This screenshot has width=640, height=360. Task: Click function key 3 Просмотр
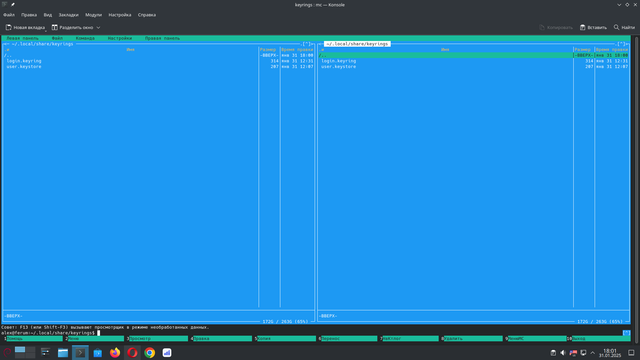tap(159, 338)
